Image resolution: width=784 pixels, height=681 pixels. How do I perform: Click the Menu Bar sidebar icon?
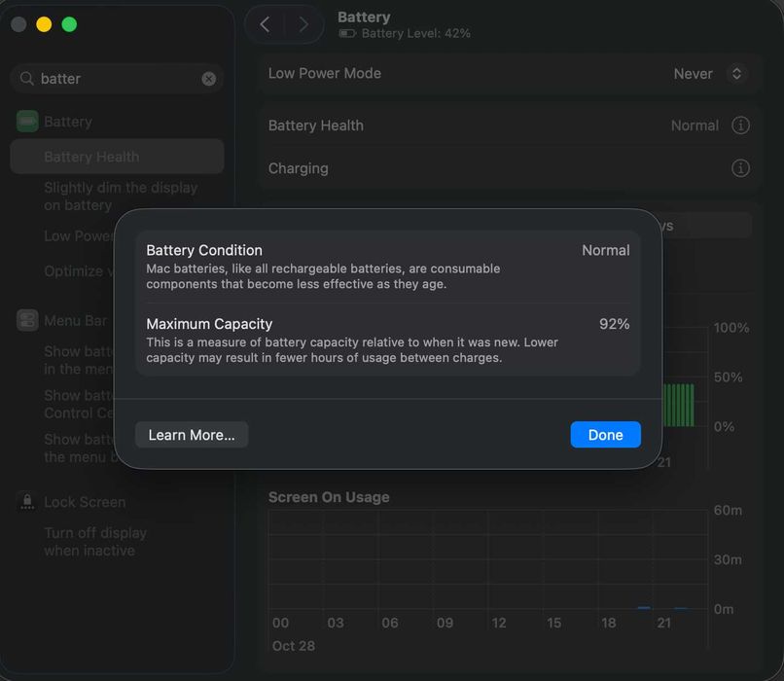tap(27, 320)
